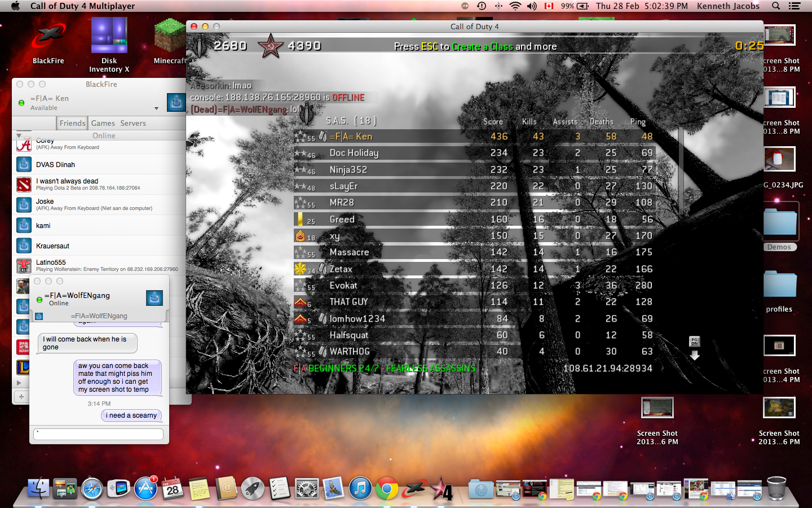This screenshot has width=812, height=508.
Task: Open the Apple menu
Action: tap(15, 6)
